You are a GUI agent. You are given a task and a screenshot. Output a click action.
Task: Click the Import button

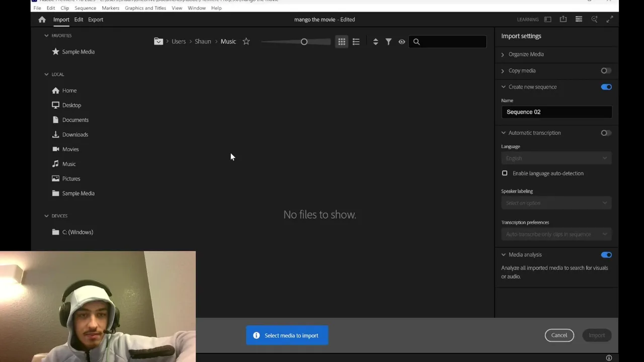(597, 335)
